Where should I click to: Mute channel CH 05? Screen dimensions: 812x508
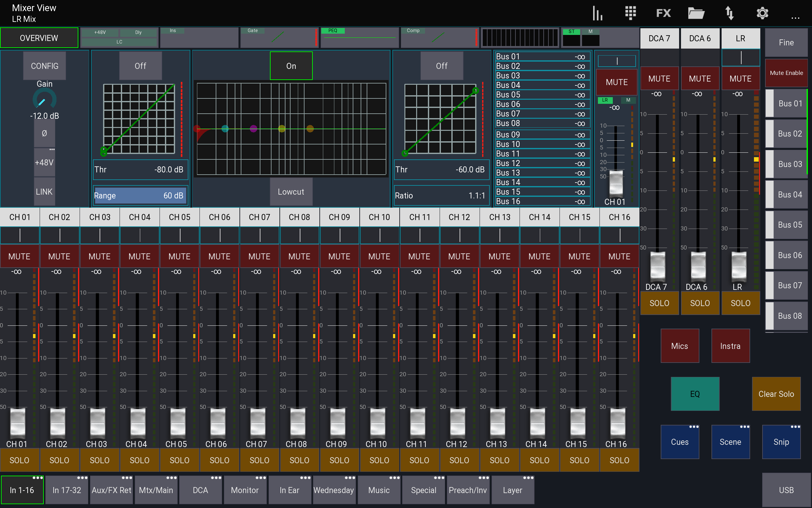click(x=180, y=256)
